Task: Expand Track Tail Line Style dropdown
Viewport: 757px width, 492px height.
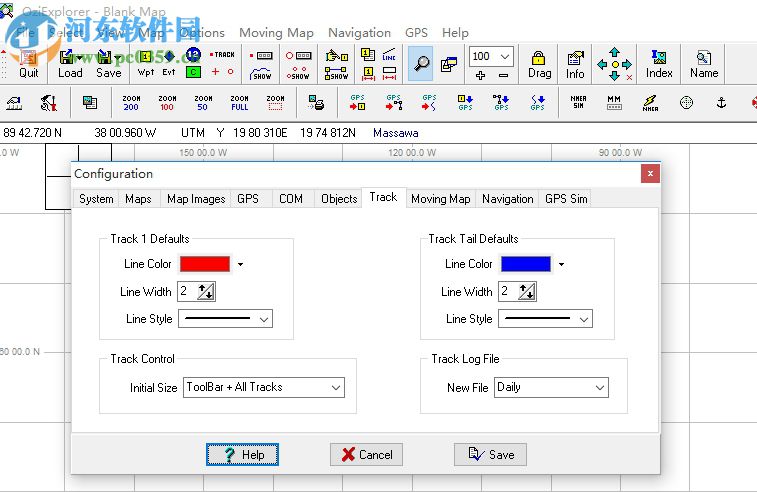Action: tap(584, 319)
